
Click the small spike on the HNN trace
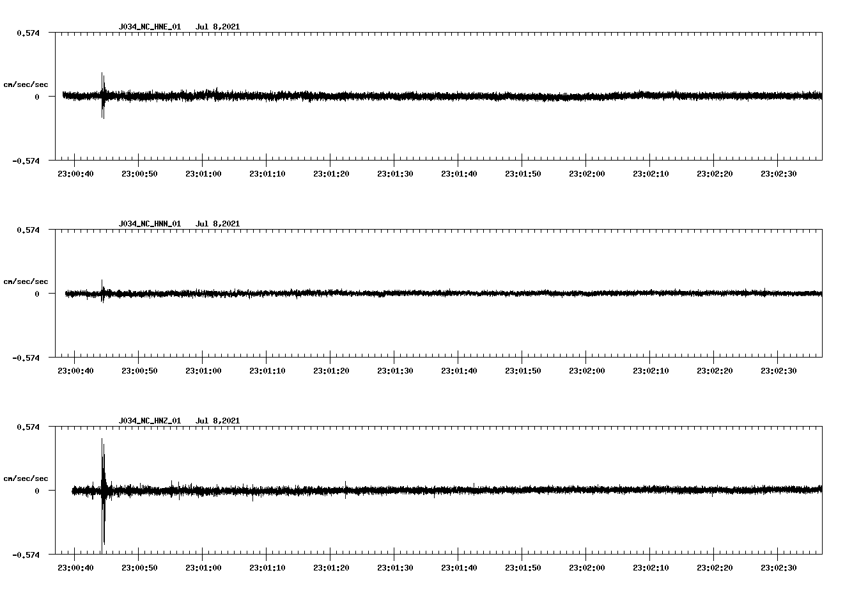[x=103, y=293]
